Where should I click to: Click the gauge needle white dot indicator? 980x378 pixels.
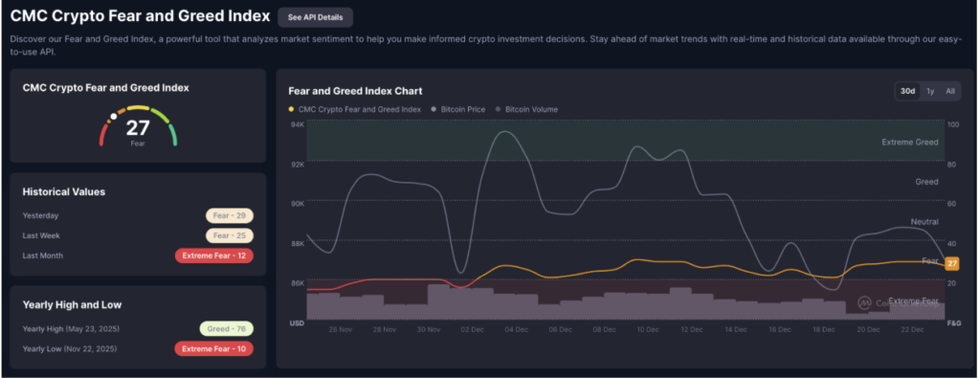[x=114, y=116]
